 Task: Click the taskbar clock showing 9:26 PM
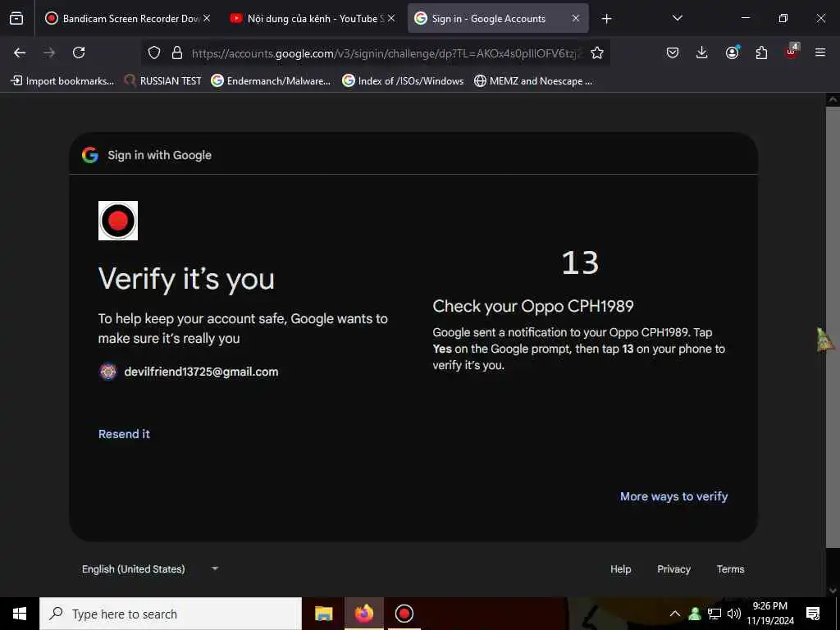770,614
